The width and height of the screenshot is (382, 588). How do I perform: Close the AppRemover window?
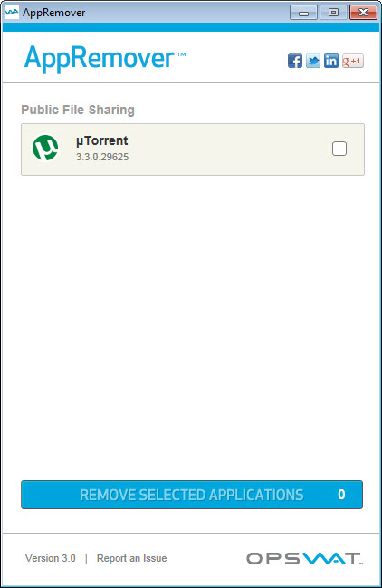(x=363, y=13)
